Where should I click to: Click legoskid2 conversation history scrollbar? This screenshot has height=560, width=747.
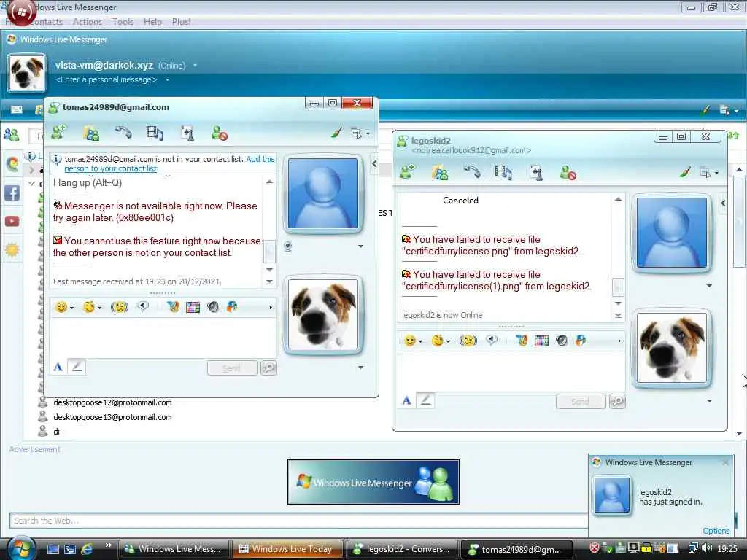(618, 287)
